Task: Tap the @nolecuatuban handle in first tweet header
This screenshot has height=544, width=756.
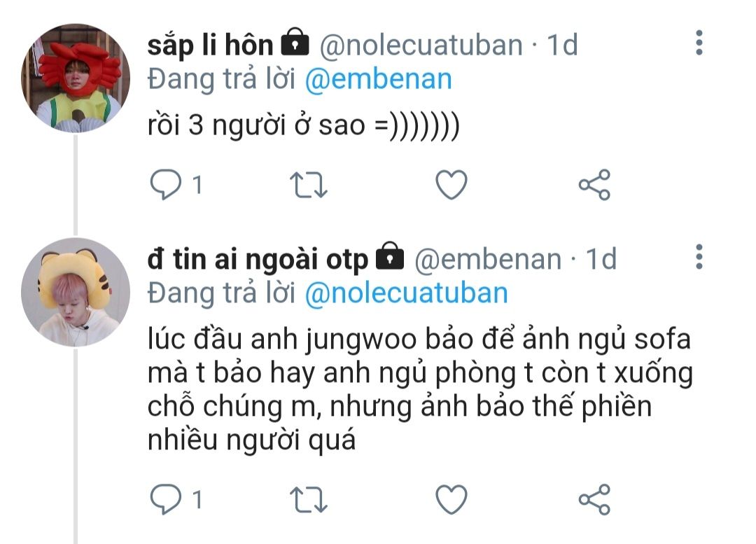Action: [x=421, y=45]
